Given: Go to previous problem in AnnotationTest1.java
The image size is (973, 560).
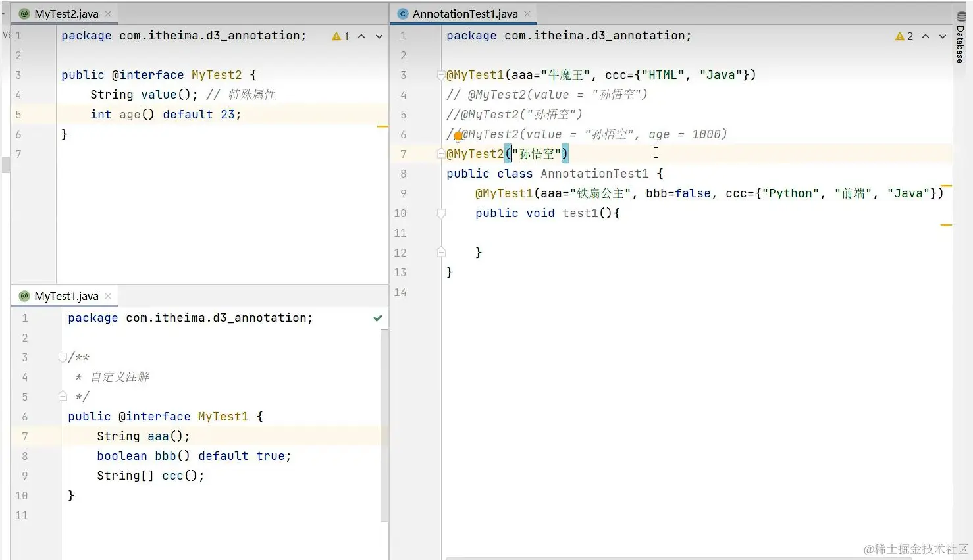Looking at the screenshot, I should pyautogui.click(x=926, y=36).
